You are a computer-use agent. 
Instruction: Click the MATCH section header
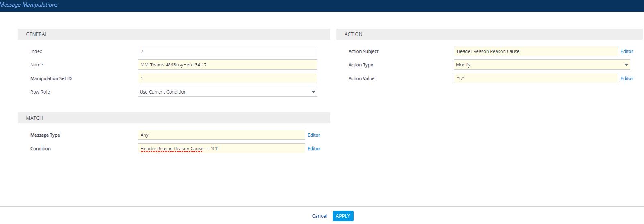(x=34, y=118)
